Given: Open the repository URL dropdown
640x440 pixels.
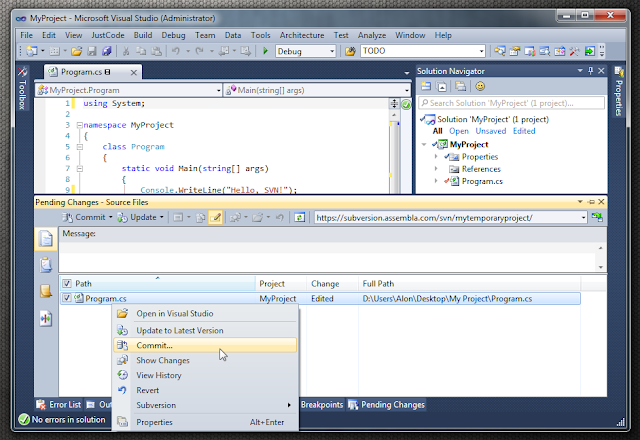Looking at the screenshot, I should click(583, 218).
